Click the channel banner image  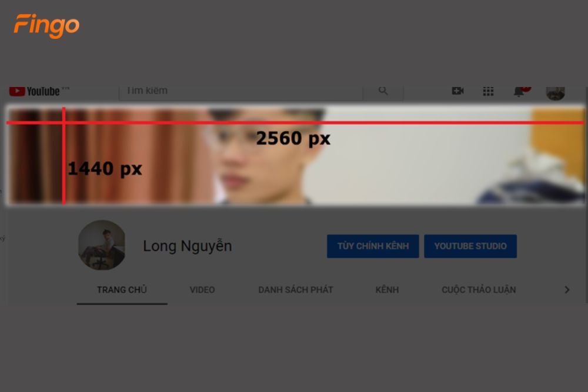(296, 155)
